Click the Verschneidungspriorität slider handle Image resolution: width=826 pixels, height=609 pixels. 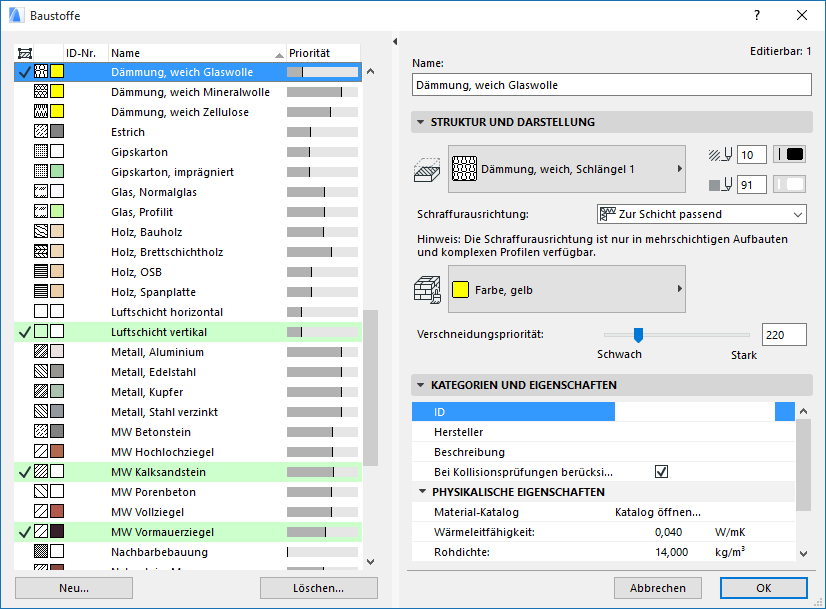[638, 335]
